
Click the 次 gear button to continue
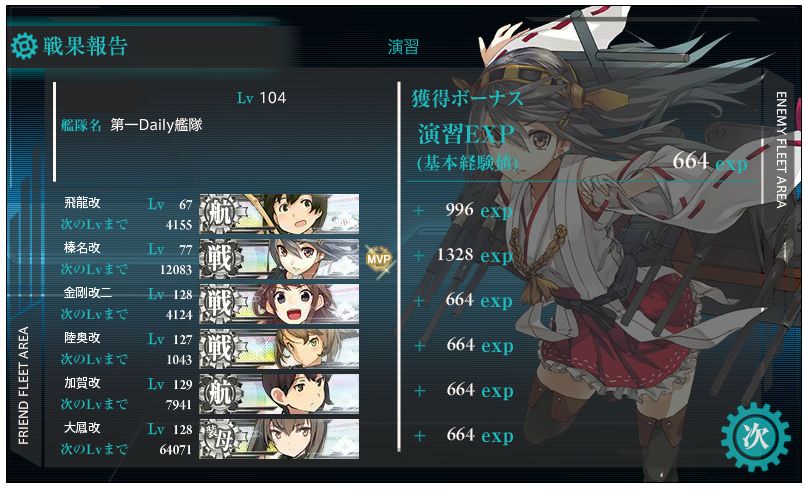pyautogui.click(x=755, y=437)
